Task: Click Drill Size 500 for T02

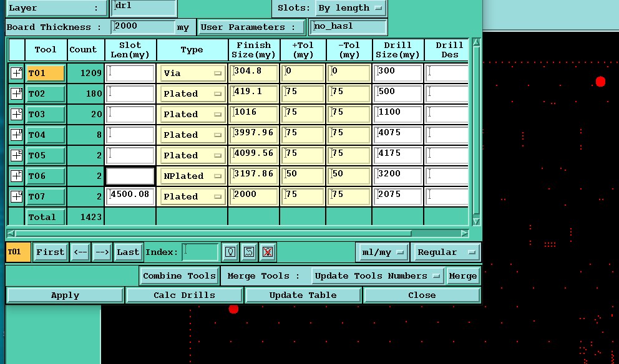Action: point(397,94)
